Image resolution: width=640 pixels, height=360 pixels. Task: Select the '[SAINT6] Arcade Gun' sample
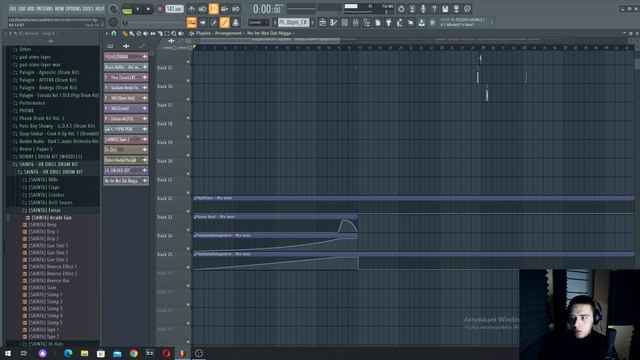[51, 218]
